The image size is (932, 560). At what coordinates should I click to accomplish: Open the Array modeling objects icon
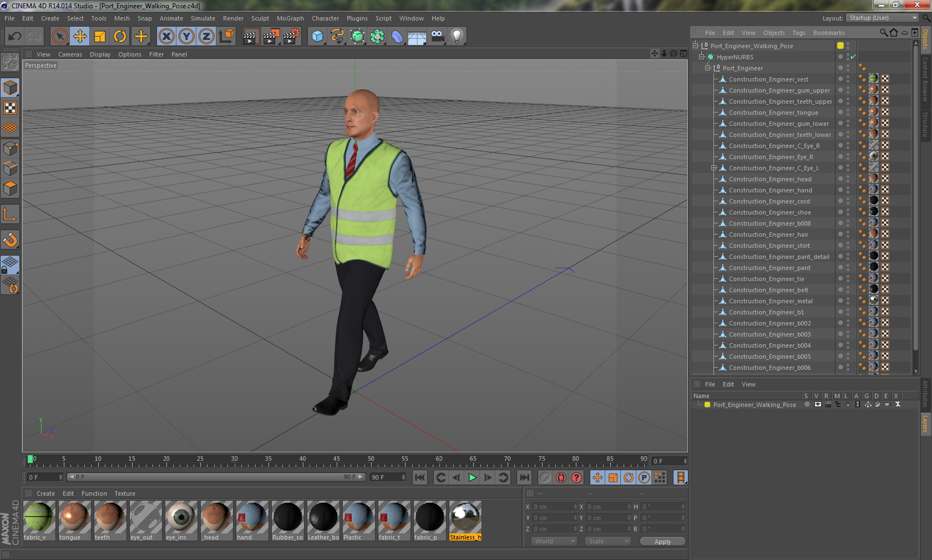coord(377,37)
